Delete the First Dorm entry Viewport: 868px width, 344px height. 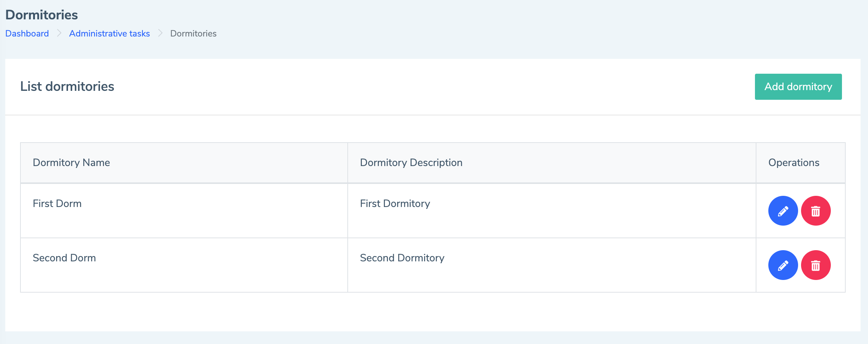click(816, 211)
